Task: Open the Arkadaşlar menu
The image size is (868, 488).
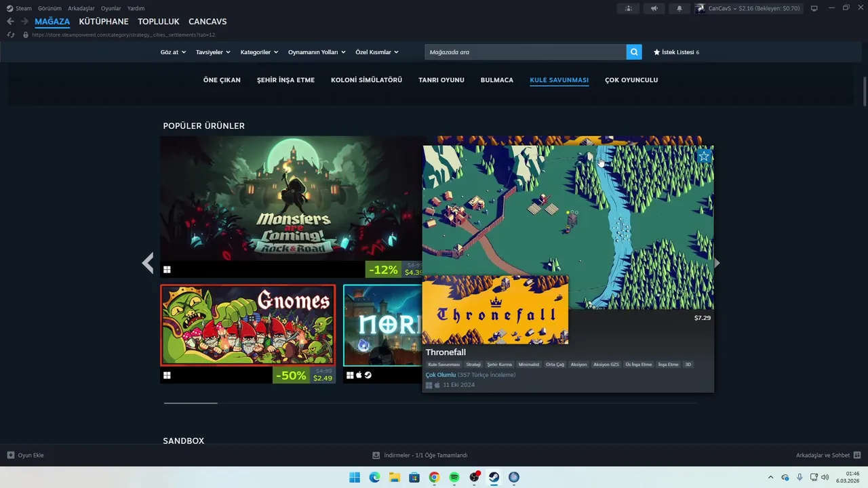Action: [x=81, y=8]
